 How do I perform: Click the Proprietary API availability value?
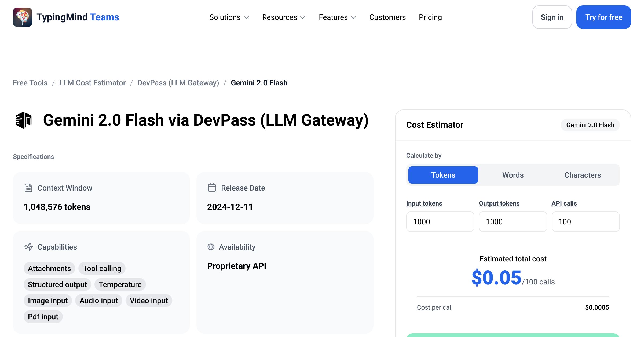[x=237, y=266]
